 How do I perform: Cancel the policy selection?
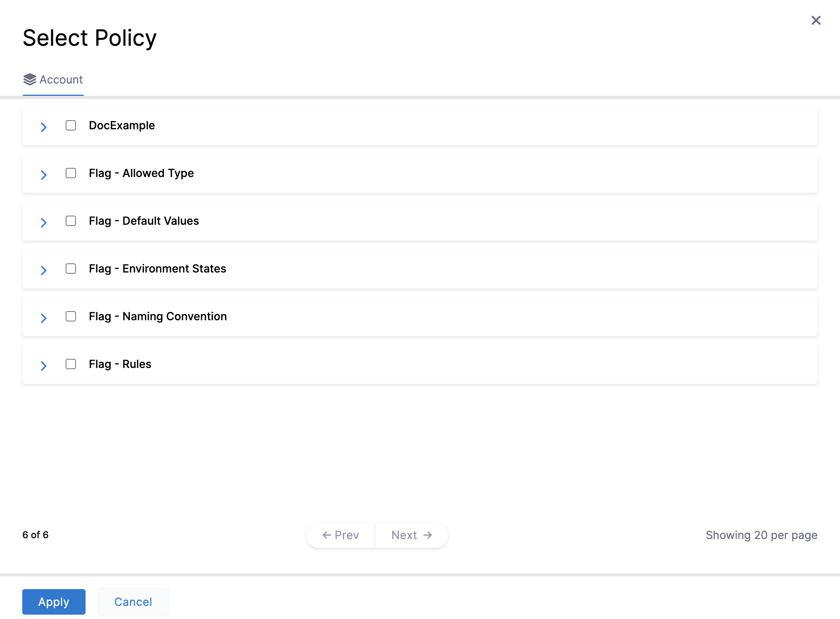click(x=133, y=602)
